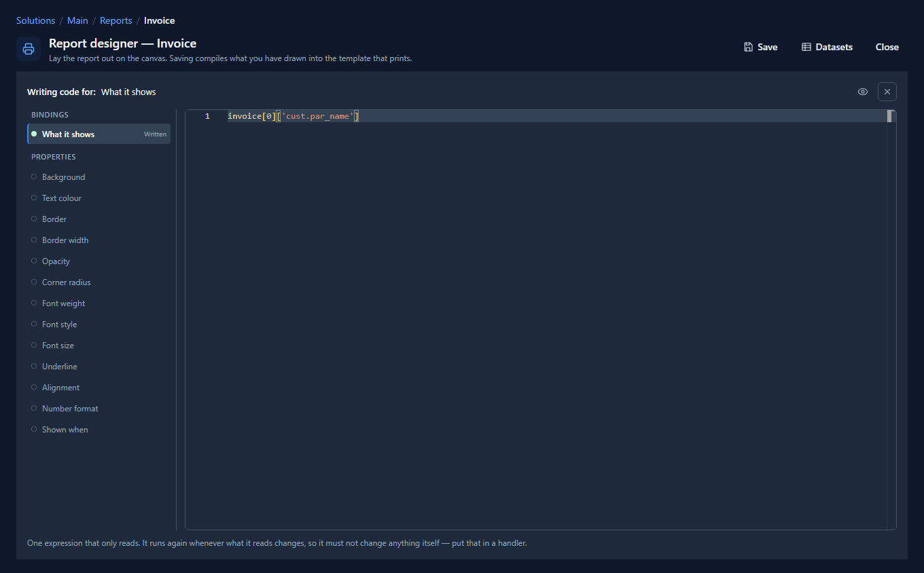Screen dimensions: 924x573
Task: Navigate to the Reports breadcrumb link
Action: 116,20
